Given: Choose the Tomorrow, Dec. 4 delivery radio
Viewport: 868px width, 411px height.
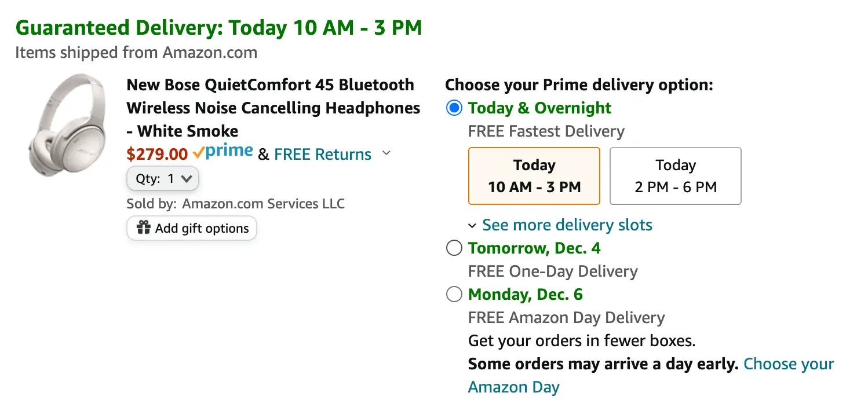Looking at the screenshot, I should click(454, 248).
